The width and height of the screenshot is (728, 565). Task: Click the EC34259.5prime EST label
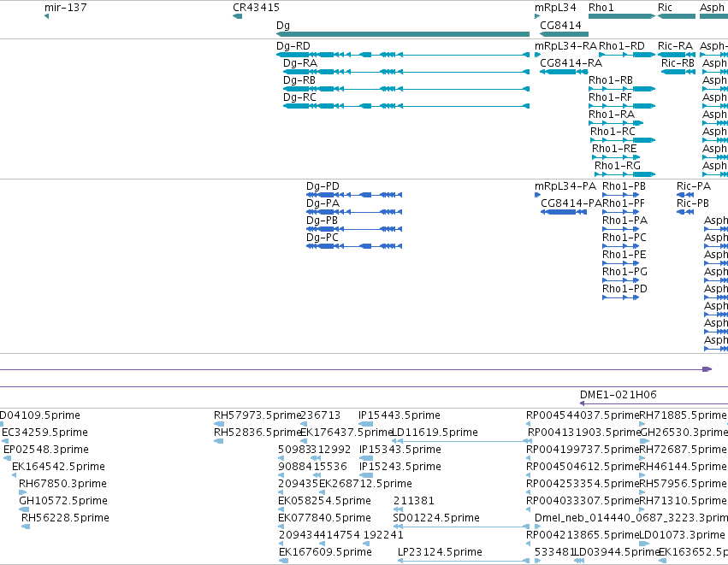tap(45, 433)
